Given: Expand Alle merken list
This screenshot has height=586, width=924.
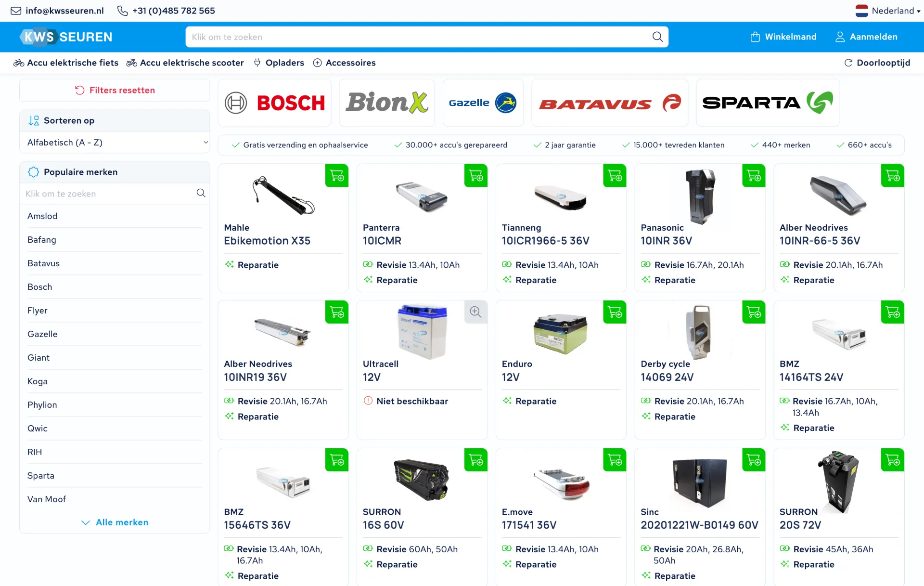Looking at the screenshot, I should pyautogui.click(x=115, y=522).
